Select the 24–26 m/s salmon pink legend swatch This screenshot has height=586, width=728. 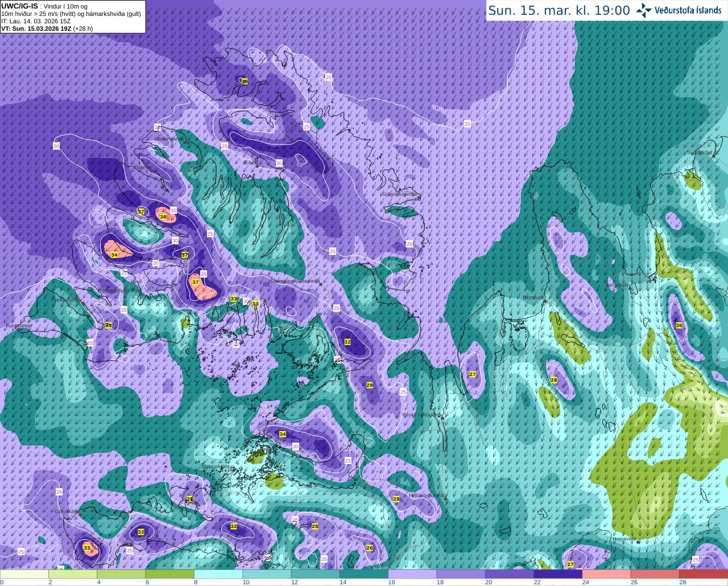tap(606, 574)
